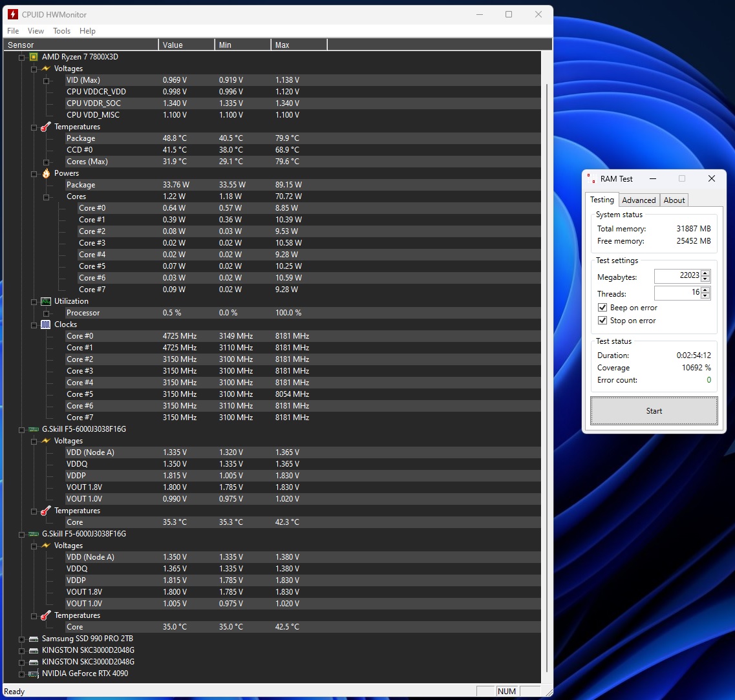Disable Stop on error in RAM Test
This screenshot has height=700, width=735.
[602, 321]
